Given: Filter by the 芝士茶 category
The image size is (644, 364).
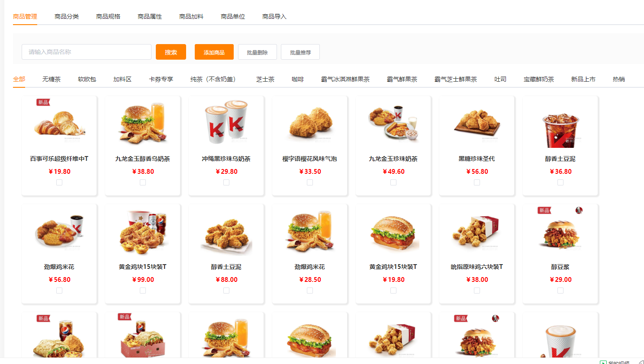Looking at the screenshot, I should point(265,79).
